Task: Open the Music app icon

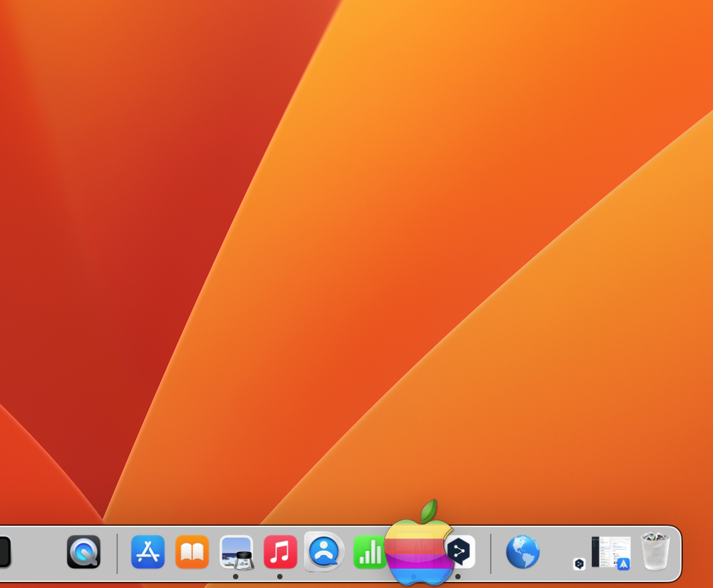Action: point(280,553)
